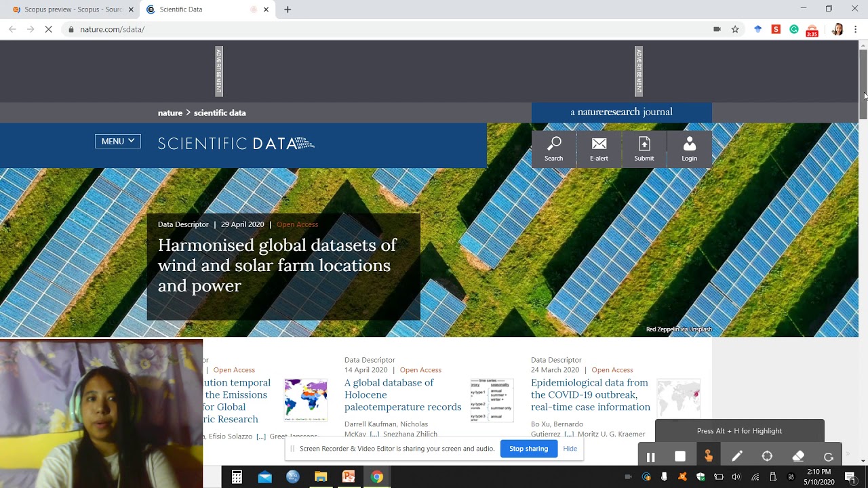Viewport: 868px width, 488px height.
Task: Click the Submit upload icon
Action: click(644, 148)
